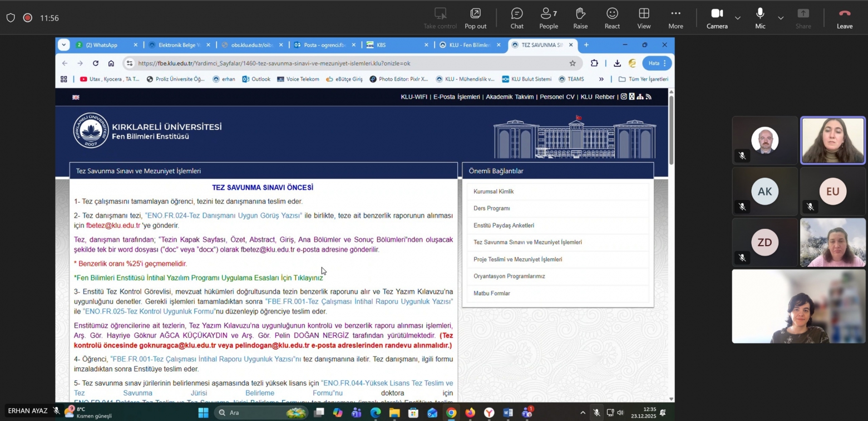Toggle the Camera on or off
This screenshot has width=868, height=421.
coord(717,18)
